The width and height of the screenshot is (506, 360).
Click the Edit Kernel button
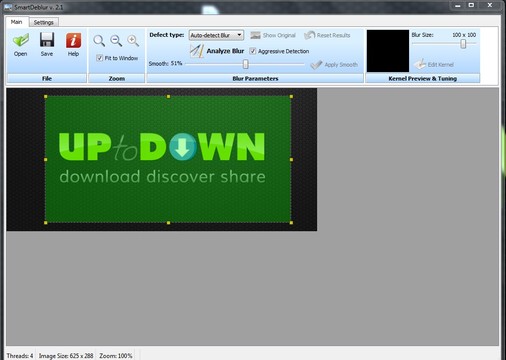point(434,64)
